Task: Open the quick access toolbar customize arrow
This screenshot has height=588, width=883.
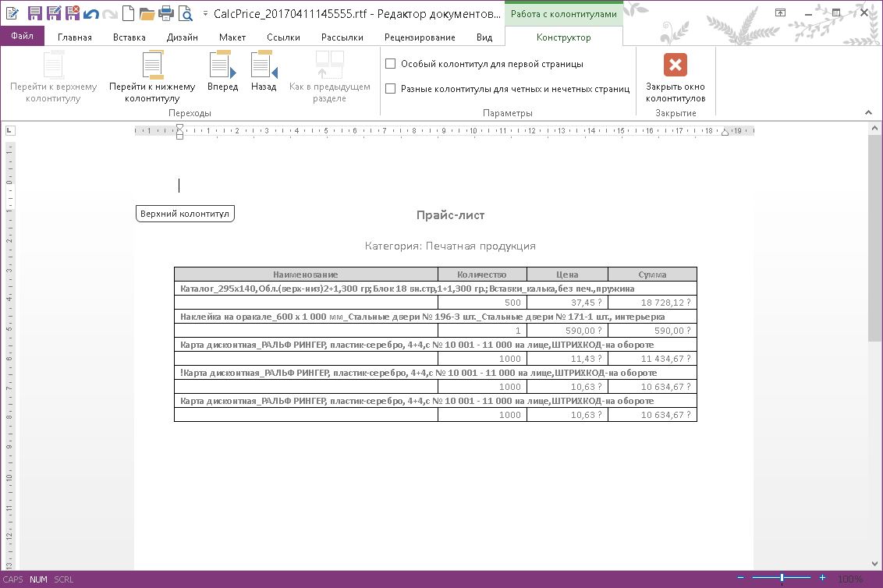Action: [x=204, y=13]
